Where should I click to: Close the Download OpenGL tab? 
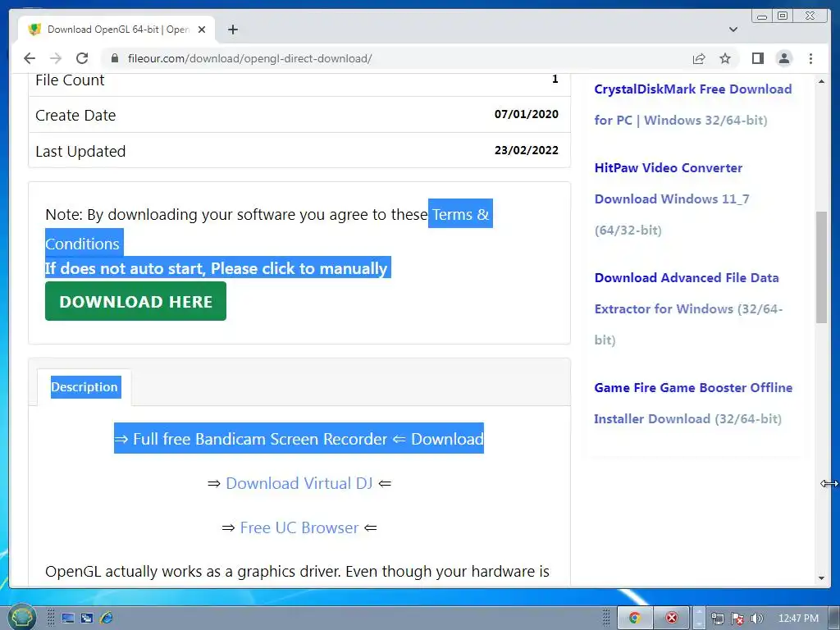[202, 30]
